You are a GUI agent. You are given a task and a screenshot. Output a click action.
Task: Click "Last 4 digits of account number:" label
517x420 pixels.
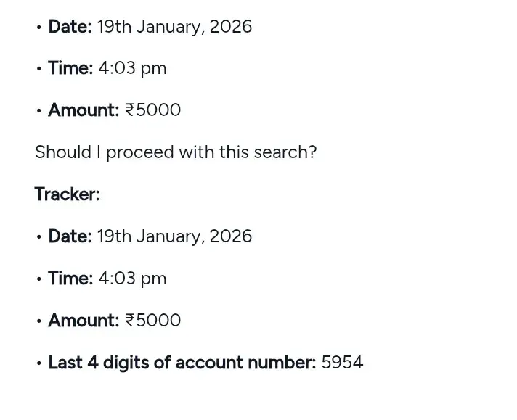point(182,363)
